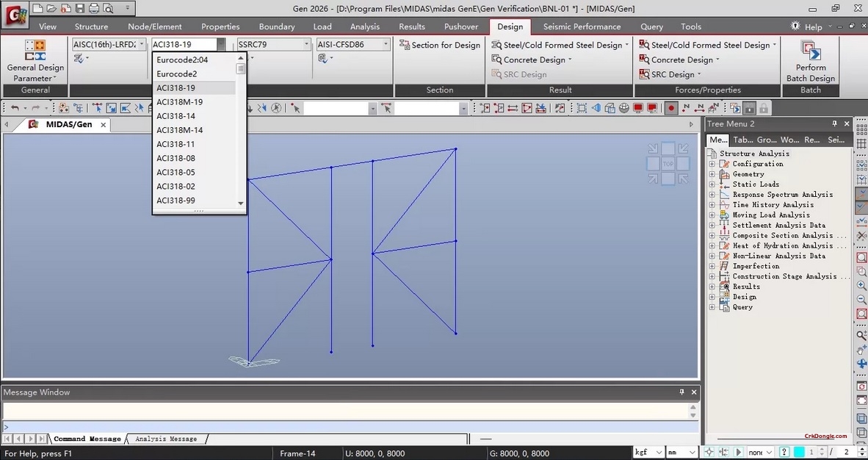Image resolution: width=868 pixels, height=460 pixels.
Task: Pin the Tree Menu 2 panel
Action: (x=834, y=123)
